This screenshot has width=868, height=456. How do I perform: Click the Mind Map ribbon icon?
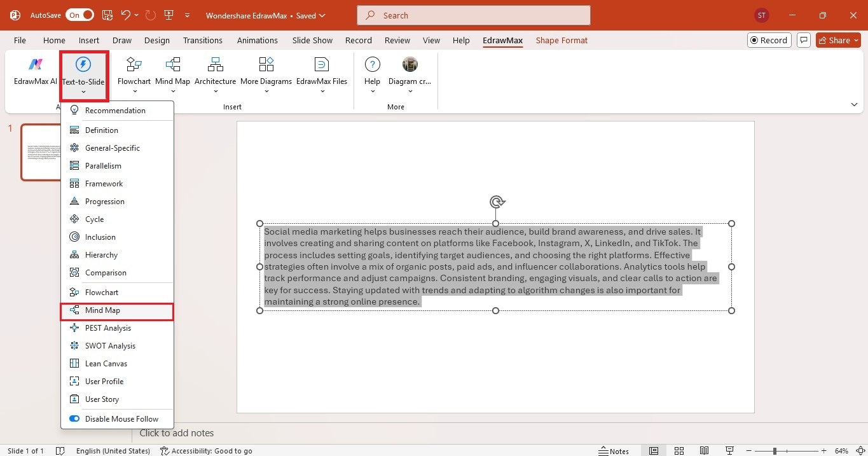tap(172, 64)
